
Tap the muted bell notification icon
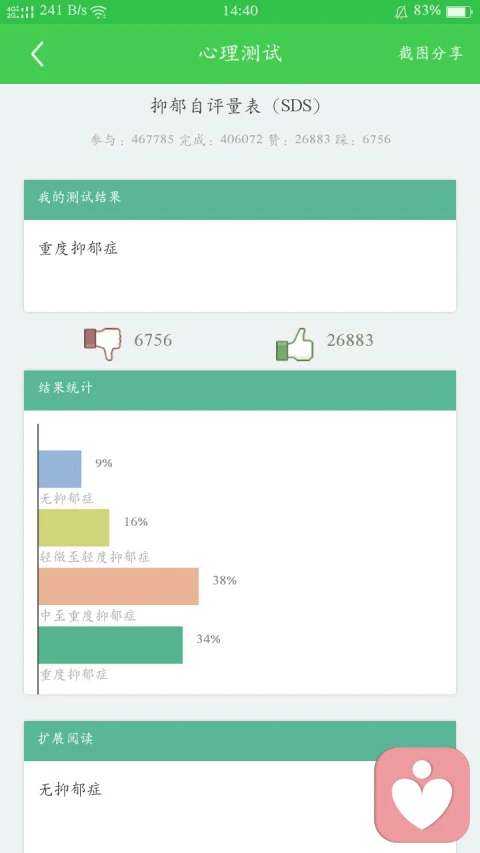point(401,11)
